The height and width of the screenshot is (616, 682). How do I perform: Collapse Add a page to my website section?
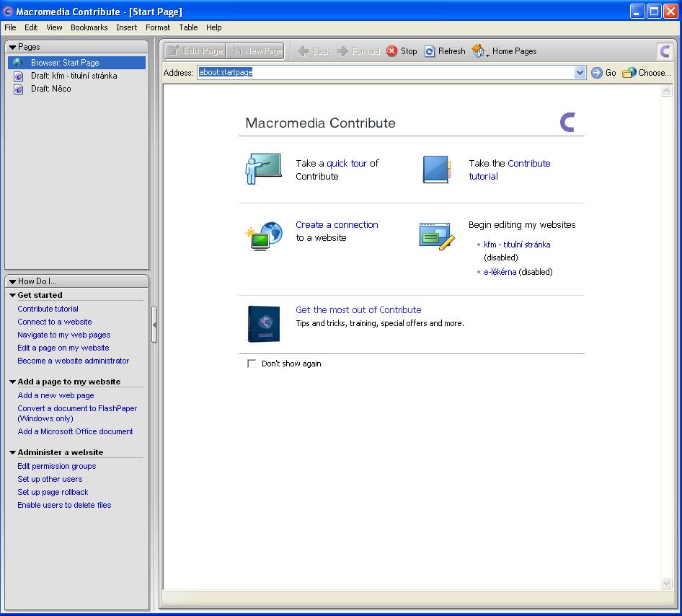[12, 382]
